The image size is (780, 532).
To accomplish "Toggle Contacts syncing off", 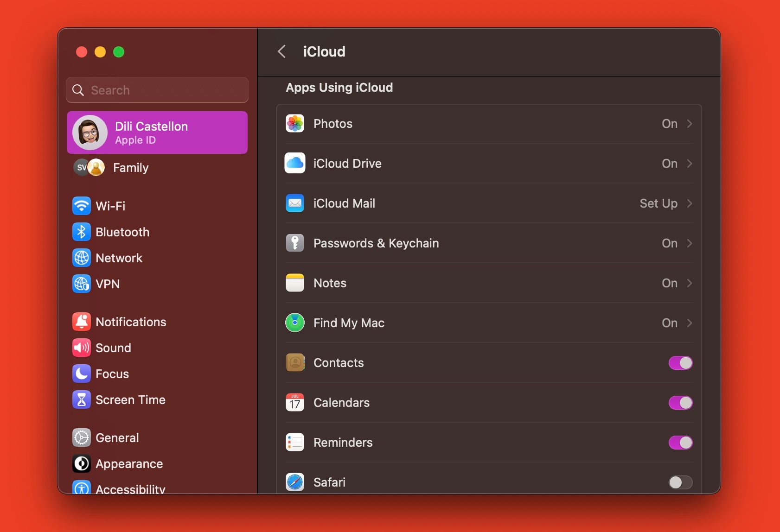I will pos(680,363).
